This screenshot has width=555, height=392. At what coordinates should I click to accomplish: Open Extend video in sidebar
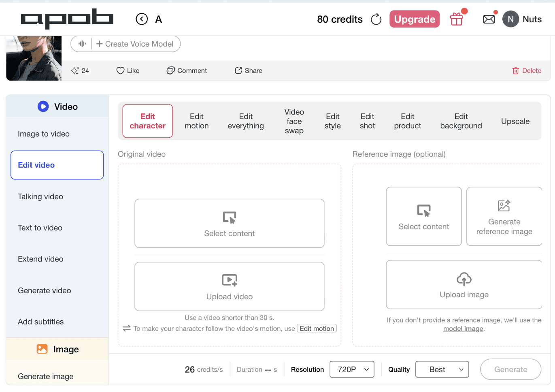point(57,259)
